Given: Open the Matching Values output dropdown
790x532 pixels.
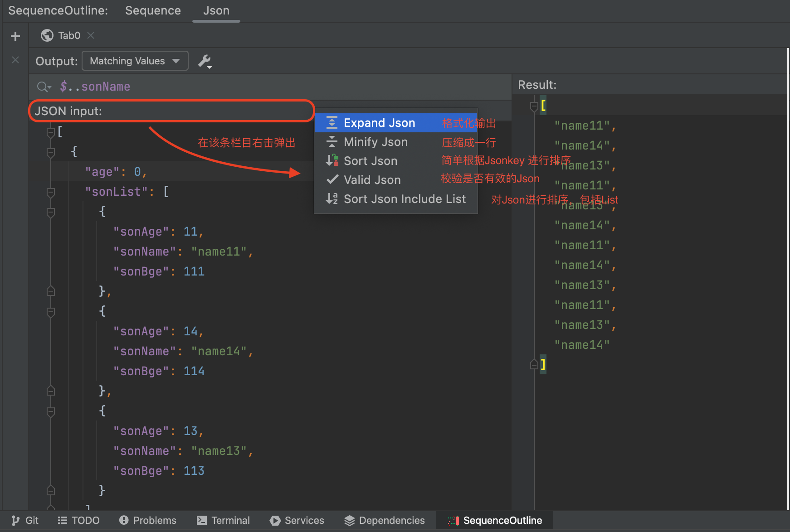Looking at the screenshot, I should [135, 61].
